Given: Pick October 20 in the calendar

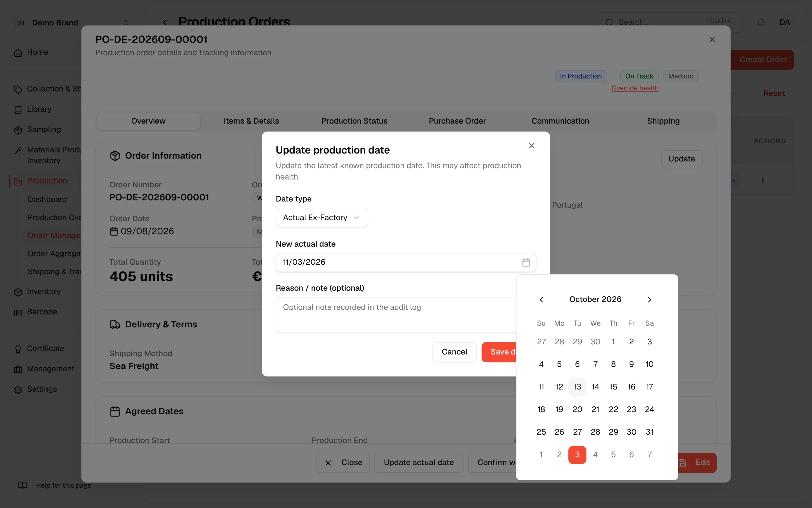Looking at the screenshot, I should coord(577,410).
